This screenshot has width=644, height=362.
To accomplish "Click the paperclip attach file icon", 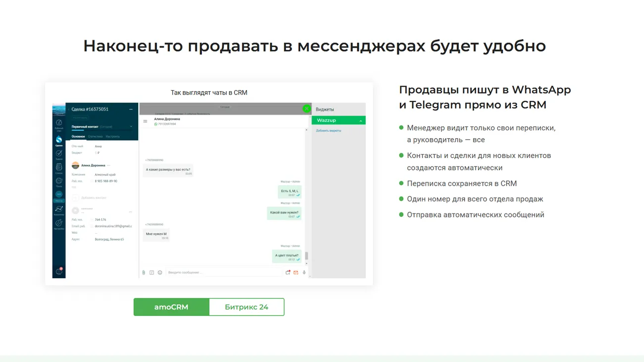I will pyautogui.click(x=144, y=273).
